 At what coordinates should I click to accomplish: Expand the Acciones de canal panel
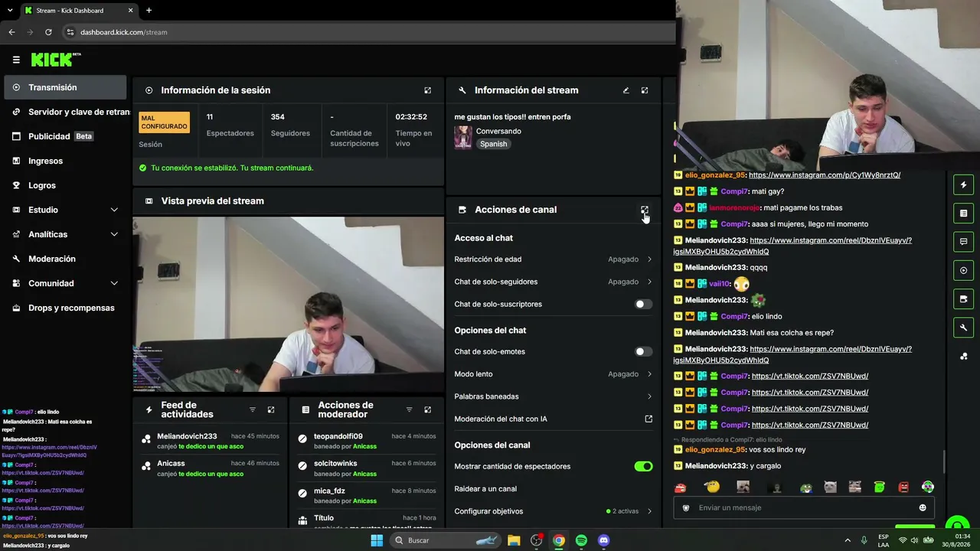645,210
